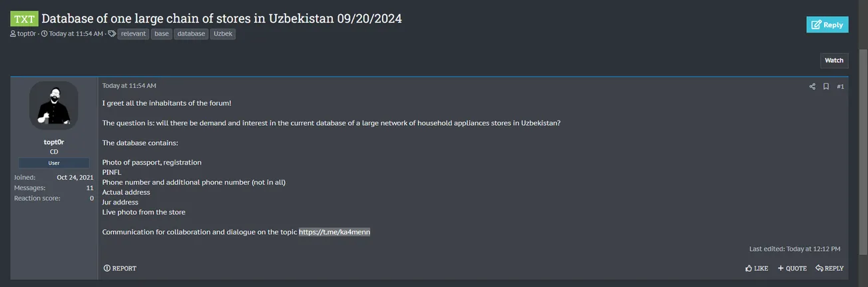Quote this post

[x=792, y=268]
